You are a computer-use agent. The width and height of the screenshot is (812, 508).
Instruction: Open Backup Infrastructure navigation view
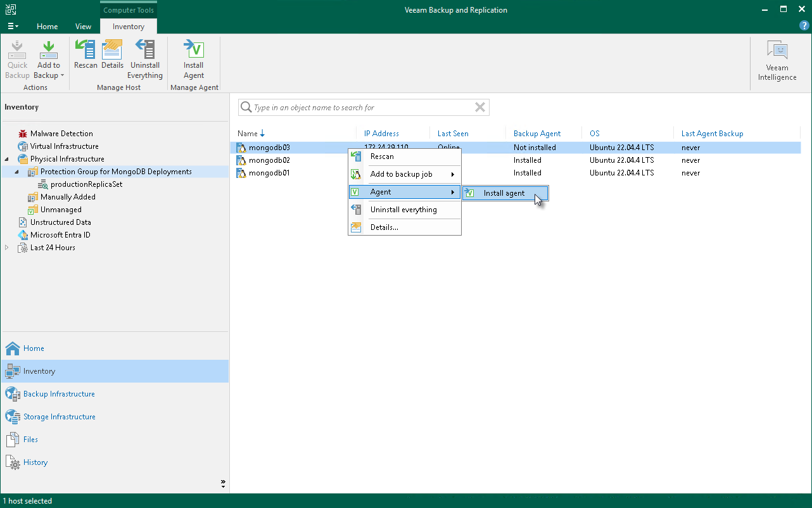(115, 394)
